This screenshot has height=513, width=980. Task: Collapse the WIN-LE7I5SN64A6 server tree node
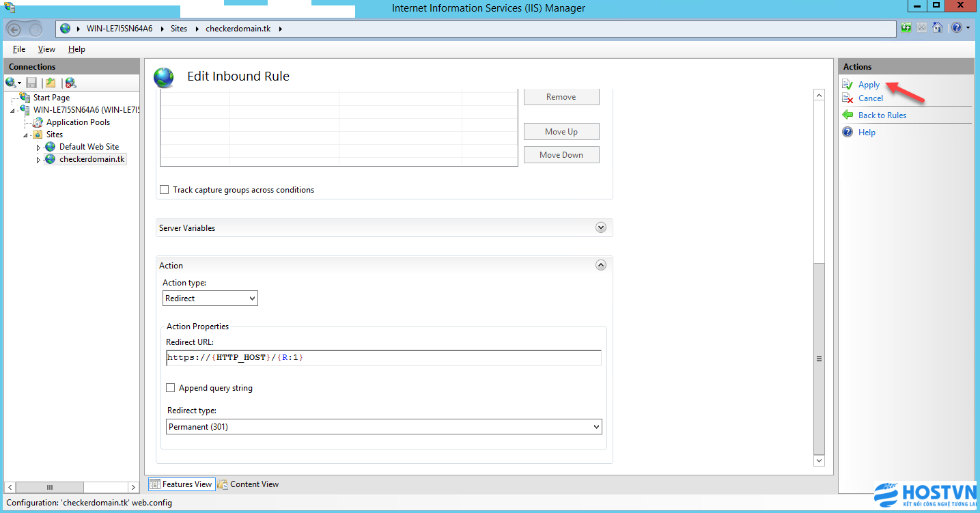(13, 111)
